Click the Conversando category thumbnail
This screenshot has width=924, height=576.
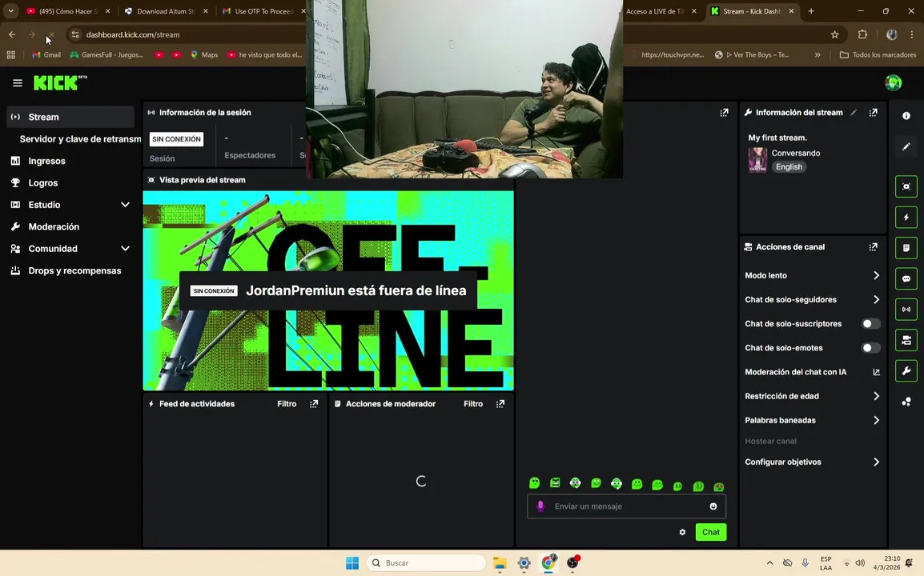pyautogui.click(x=757, y=160)
